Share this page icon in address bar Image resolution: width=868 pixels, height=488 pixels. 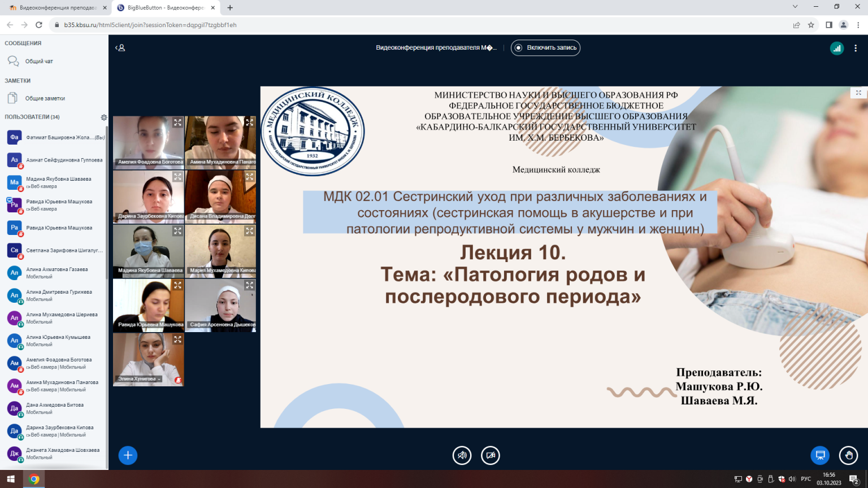tap(796, 25)
